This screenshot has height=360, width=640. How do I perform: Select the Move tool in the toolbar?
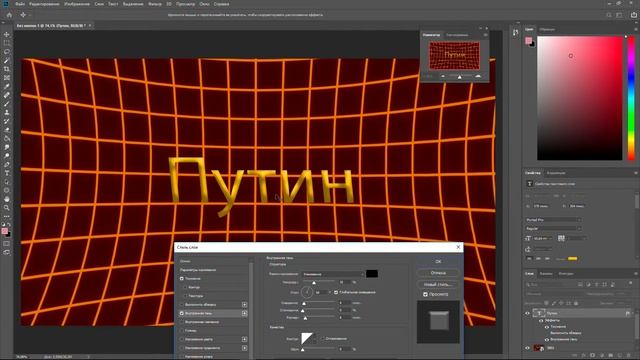click(7, 34)
